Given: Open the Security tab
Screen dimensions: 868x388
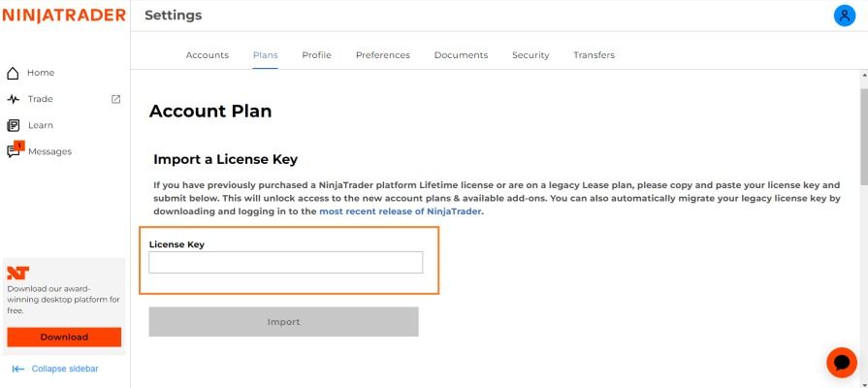Looking at the screenshot, I should [530, 55].
